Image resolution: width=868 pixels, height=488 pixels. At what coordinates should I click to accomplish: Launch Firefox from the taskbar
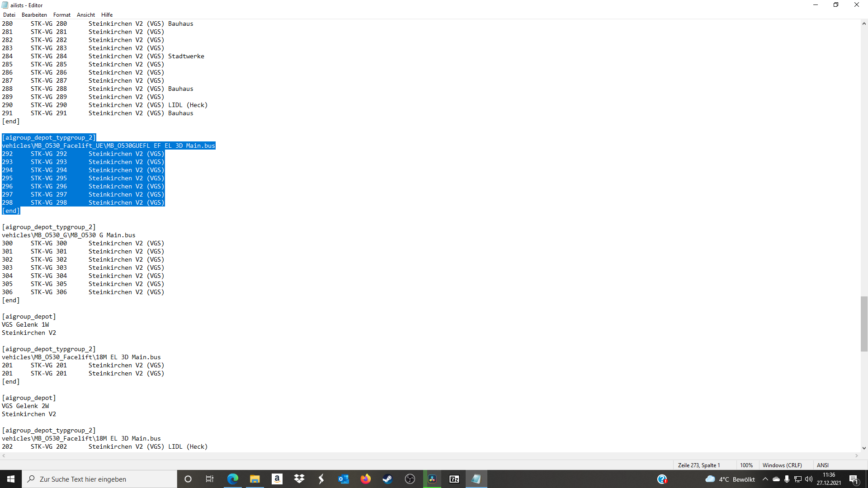[x=366, y=479]
